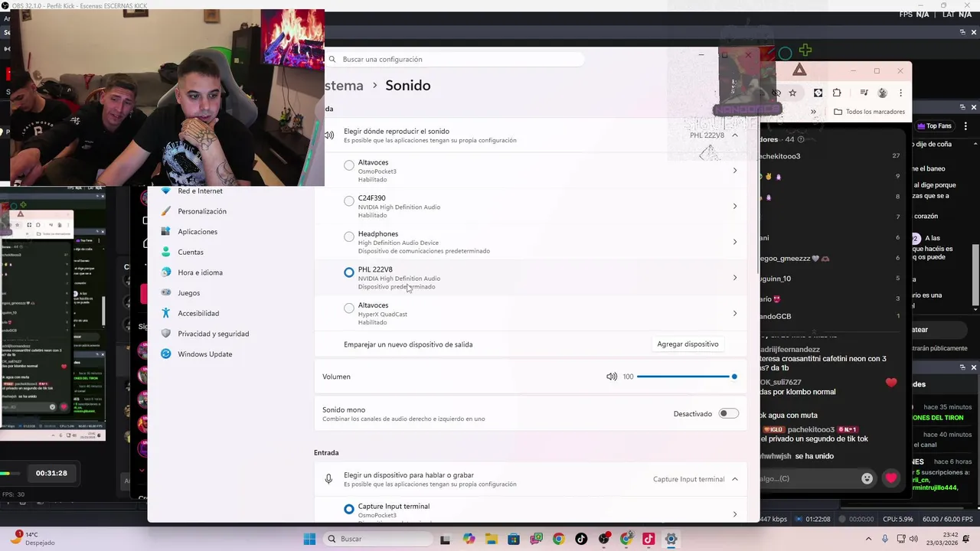Mute output via Volumen speaker icon
Image resolution: width=980 pixels, height=551 pixels.
(x=611, y=377)
